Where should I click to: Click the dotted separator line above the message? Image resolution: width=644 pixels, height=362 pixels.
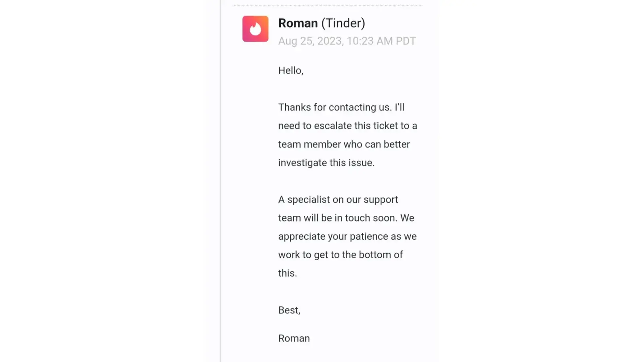coord(327,6)
